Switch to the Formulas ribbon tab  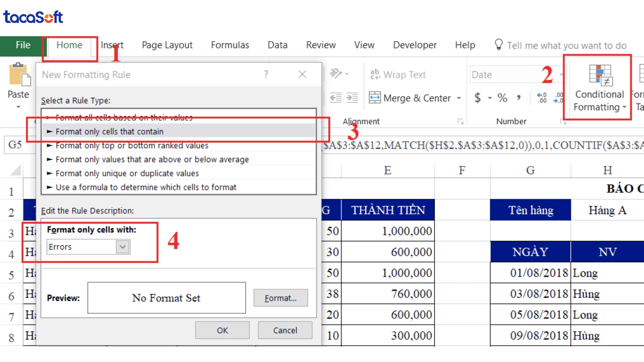tap(230, 45)
